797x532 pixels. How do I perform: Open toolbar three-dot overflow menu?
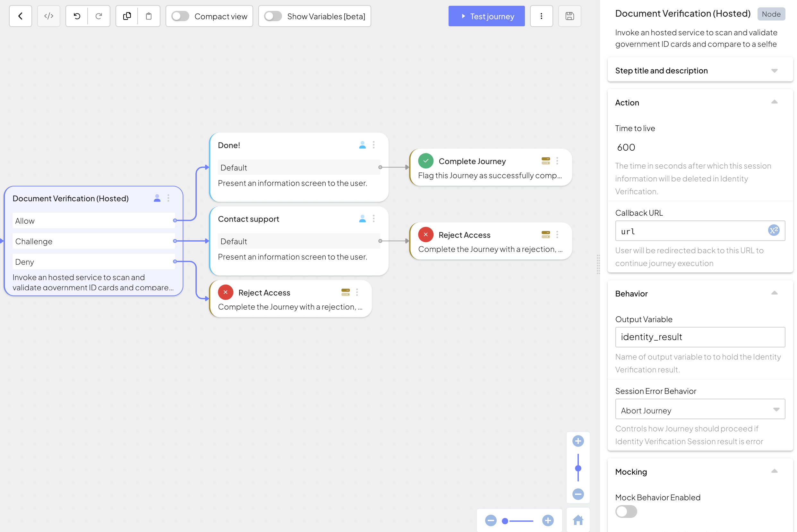point(541,16)
